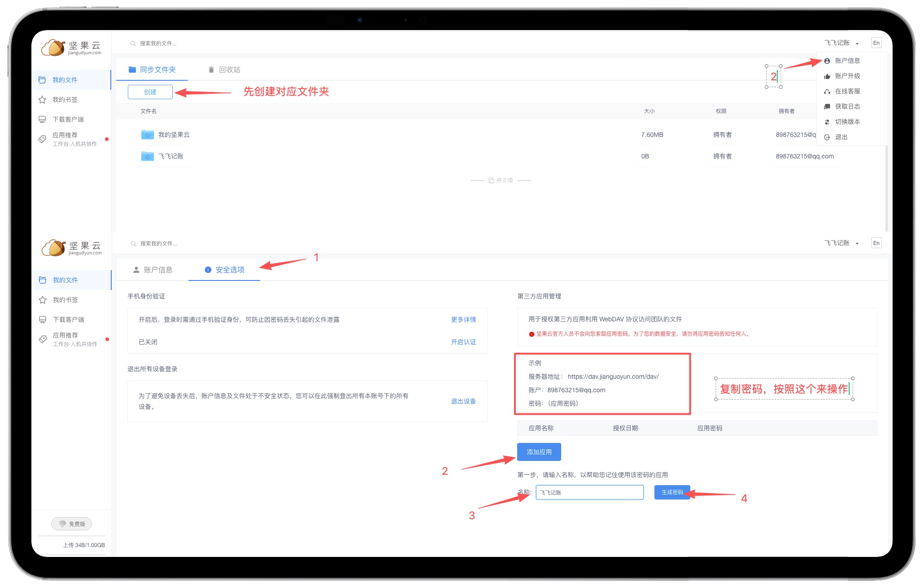Viewport: 924px width, 587px height.
Task: Click the monitor icon of 下载客户端 on security page sidebar
Action: (43, 320)
